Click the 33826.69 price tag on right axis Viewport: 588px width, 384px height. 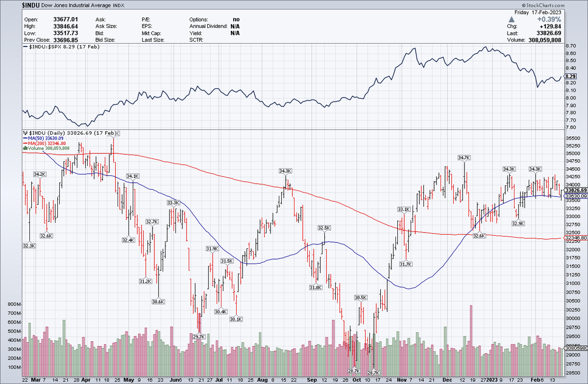pos(575,190)
